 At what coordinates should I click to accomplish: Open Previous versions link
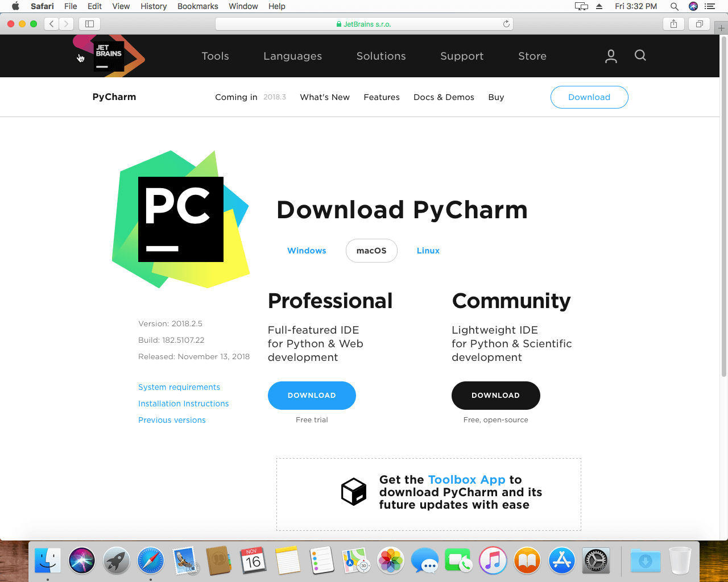172,420
